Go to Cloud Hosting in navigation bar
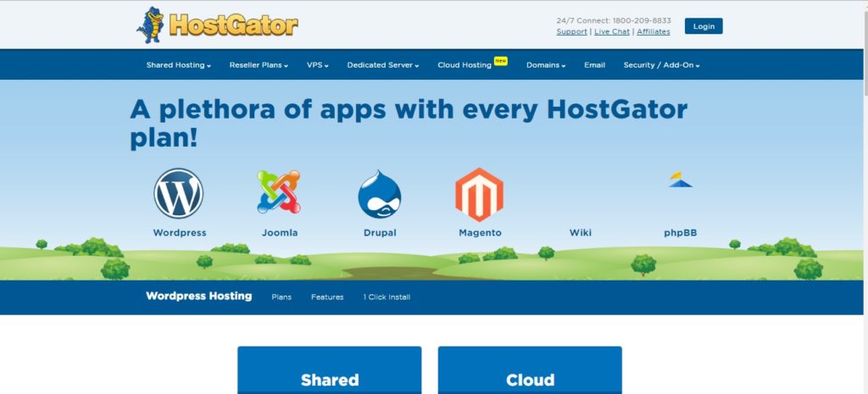Image resolution: width=868 pixels, height=394 pixels. [465, 65]
